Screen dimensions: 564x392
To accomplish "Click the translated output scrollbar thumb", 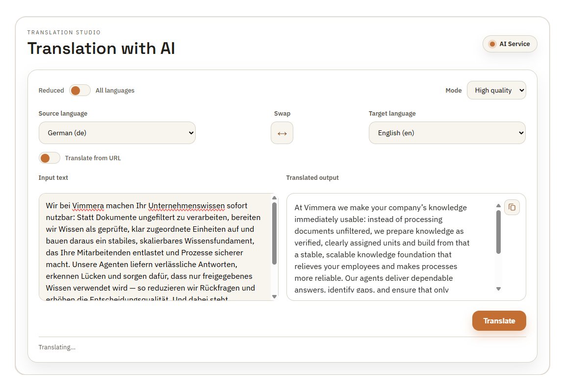I will [x=498, y=232].
